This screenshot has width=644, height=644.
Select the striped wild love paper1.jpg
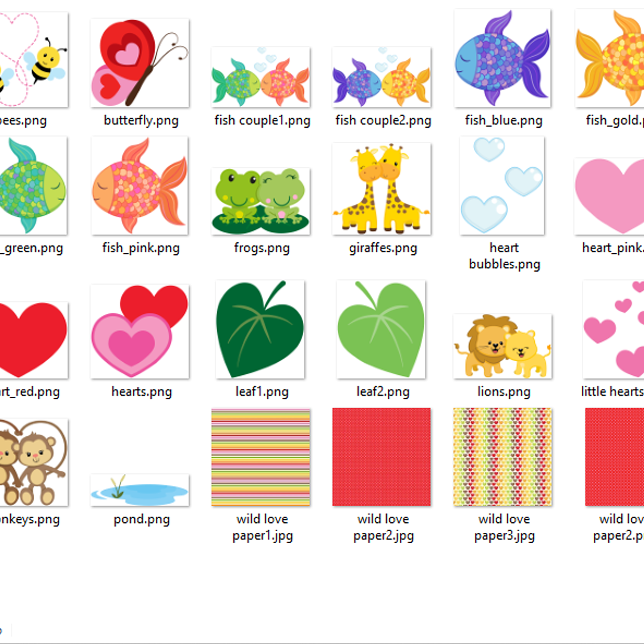click(260, 457)
